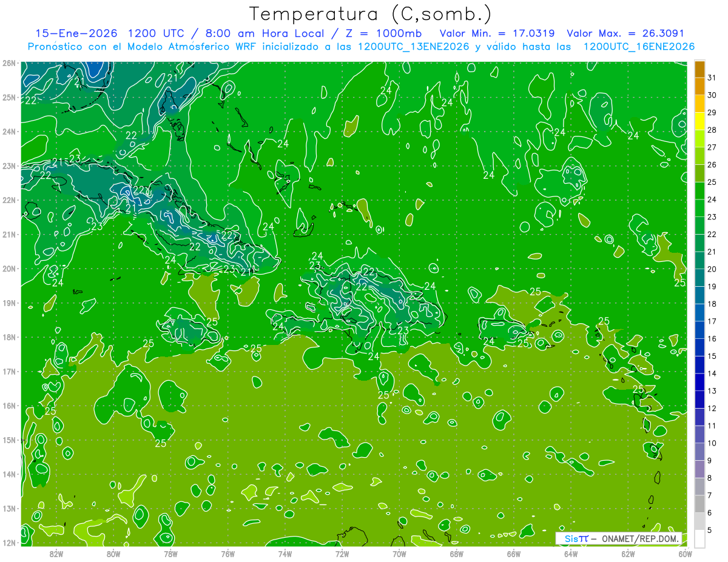Click the 64W longitude label

571,554
